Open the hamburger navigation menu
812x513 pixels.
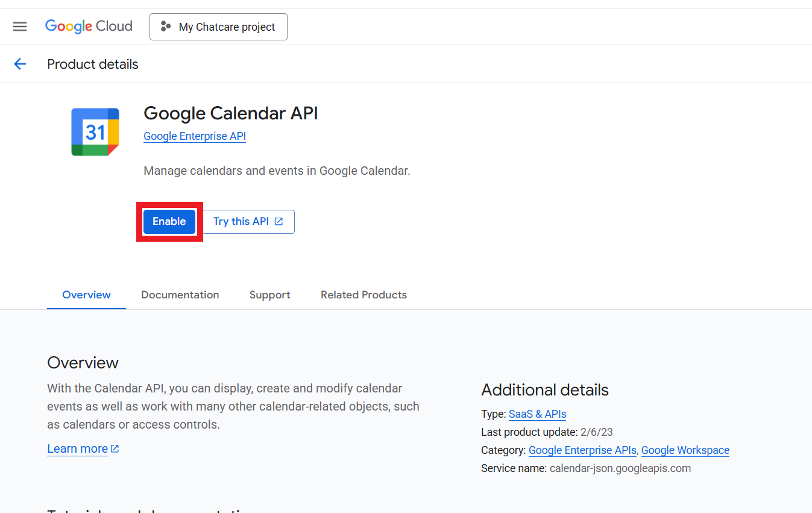20,27
